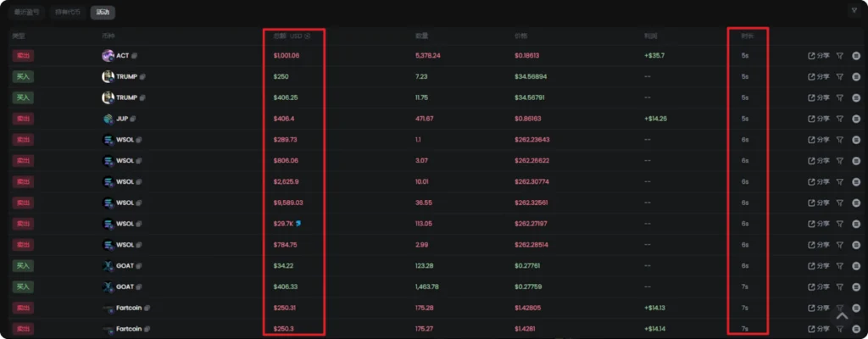Screen dimensions: 868x339
Task: Toggle the USD unit switch in header
Action: 307,36
